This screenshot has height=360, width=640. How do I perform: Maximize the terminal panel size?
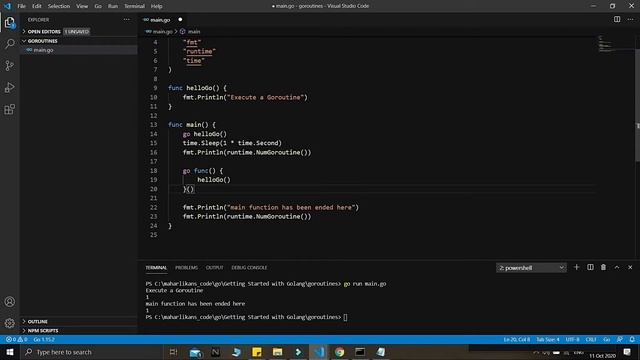tap(617, 267)
